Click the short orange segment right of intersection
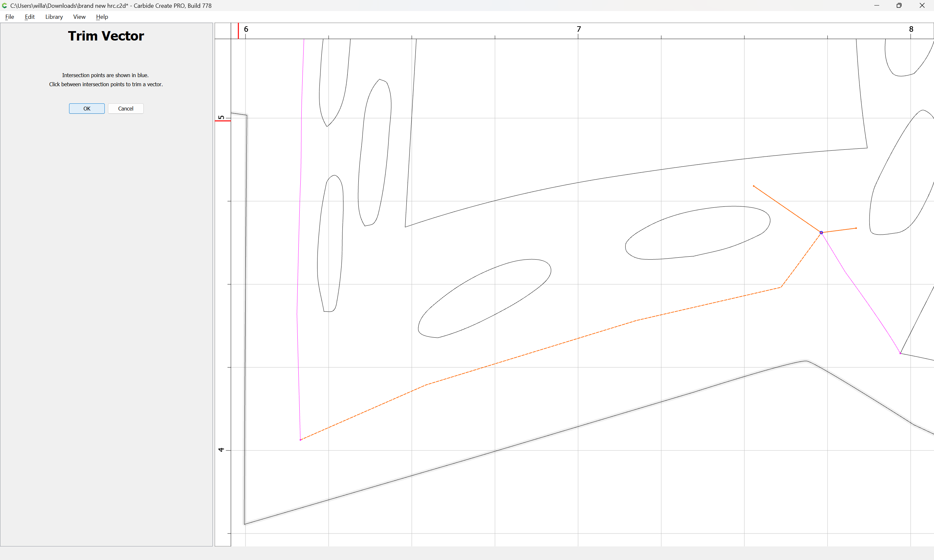 (x=839, y=230)
